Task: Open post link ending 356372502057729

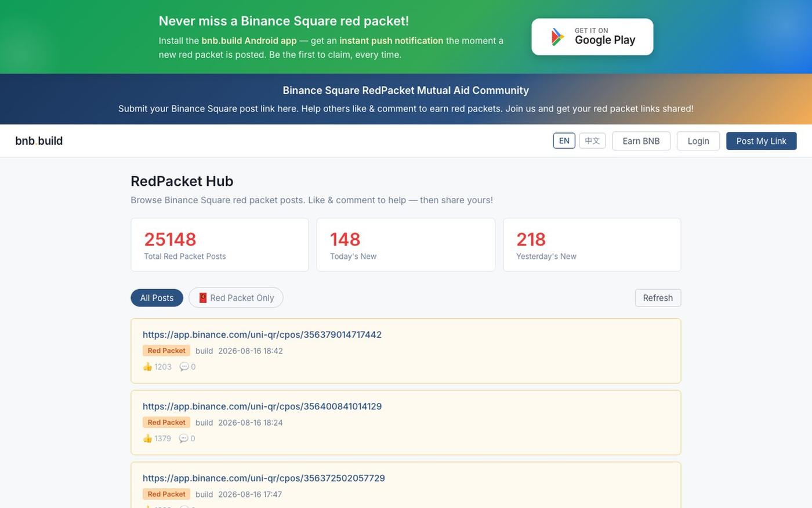Action: (264, 478)
